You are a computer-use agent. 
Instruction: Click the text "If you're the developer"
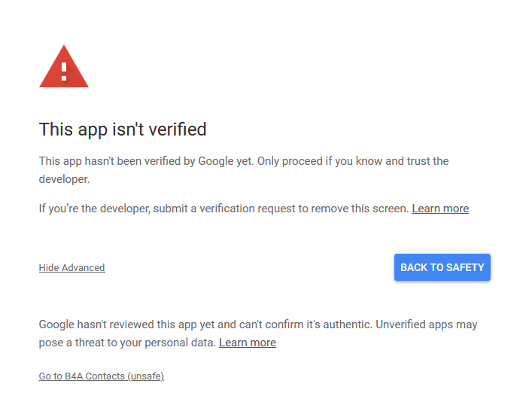coord(94,209)
